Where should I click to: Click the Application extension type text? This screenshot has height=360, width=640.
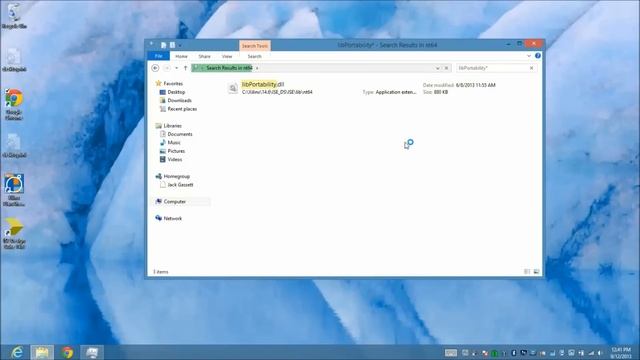click(396, 92)
